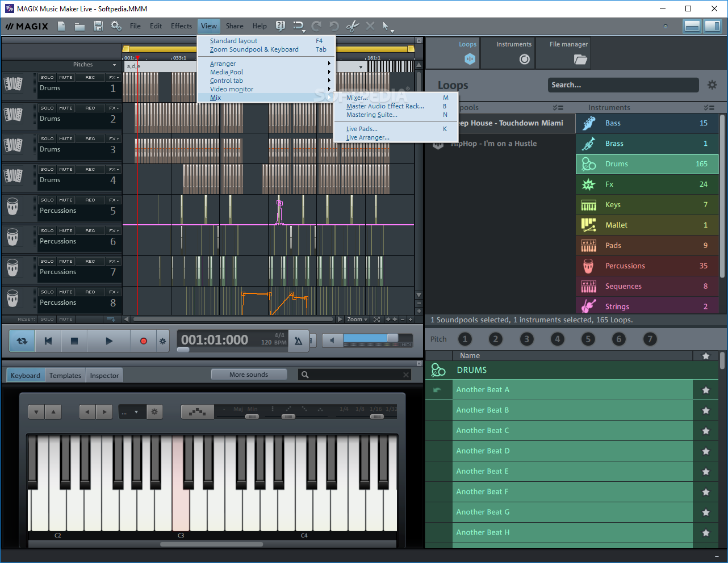Viewport: 728px width, 563px height.
Task: Open Instruments list sort options
Action: click(x=709, y=108)
